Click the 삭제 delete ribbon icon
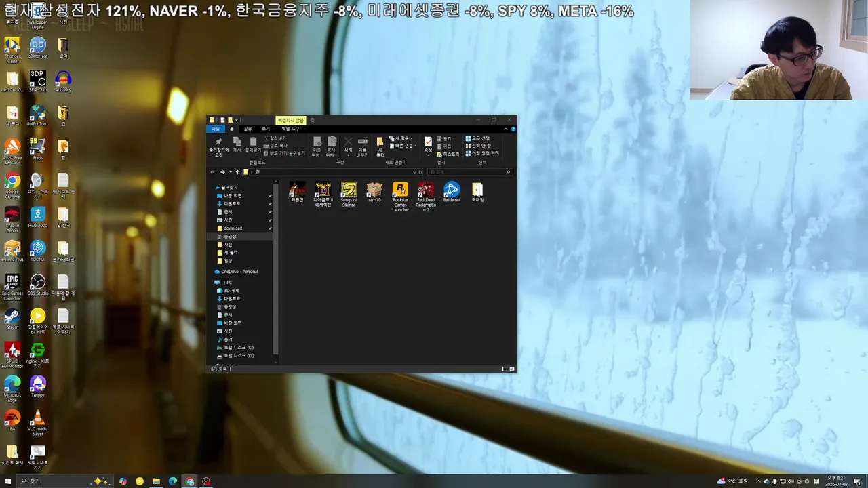Image resolution: width=868 pixels, height=488 pixels. point(348,147)
